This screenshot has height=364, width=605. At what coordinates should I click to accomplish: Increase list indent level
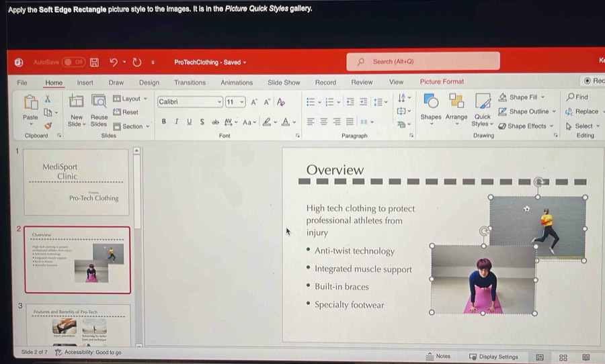tap(364, 102)
